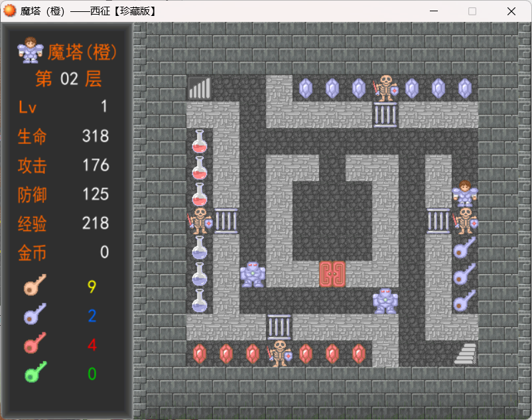Grab the bottom blue key on the map
Screen dimensions: 532x420
coord(464,301)
